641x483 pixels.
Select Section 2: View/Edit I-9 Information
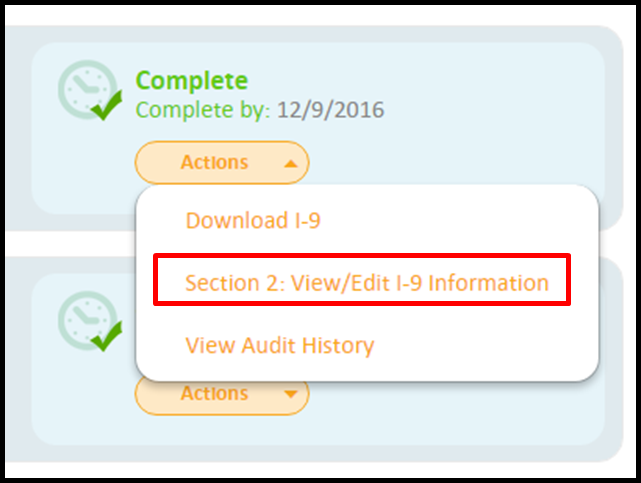pos(367,283)
